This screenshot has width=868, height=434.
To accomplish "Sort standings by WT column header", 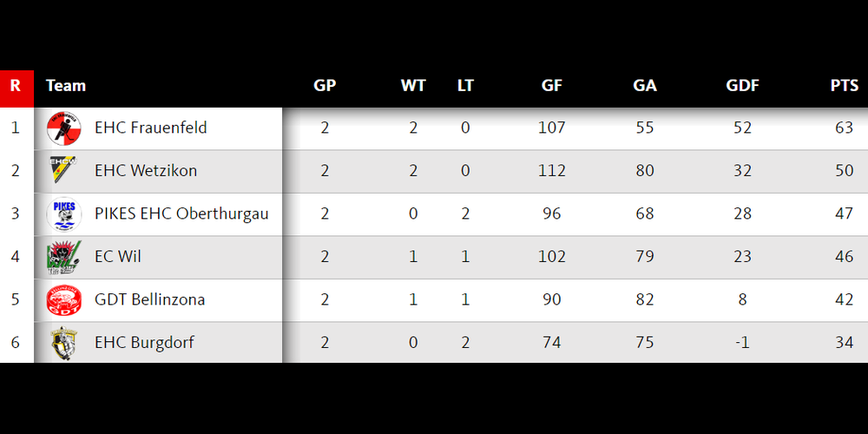I will 413,86.
